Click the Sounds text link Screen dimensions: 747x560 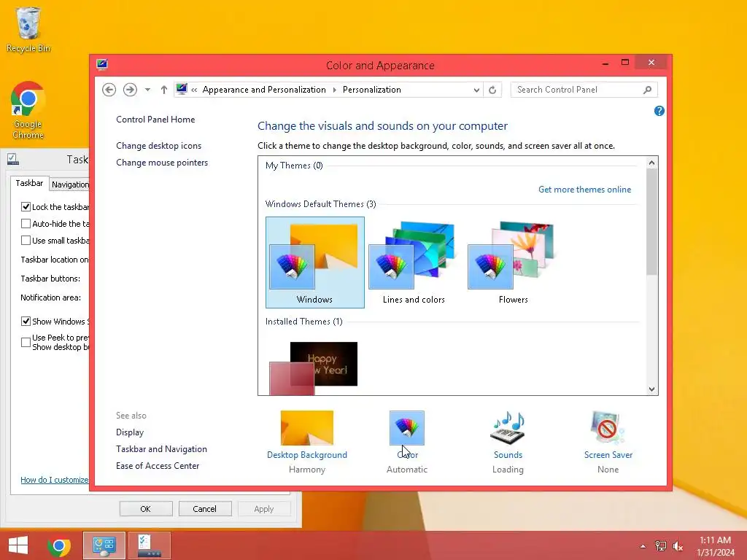pyautogui.click(x=508, y=455)
